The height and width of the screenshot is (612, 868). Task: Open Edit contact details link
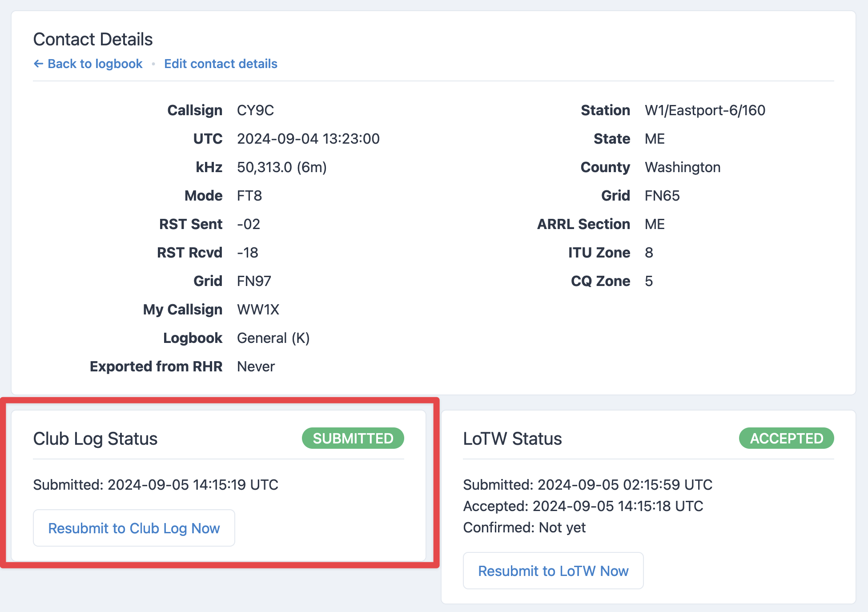pyautogui.click(x=221, y=64)
